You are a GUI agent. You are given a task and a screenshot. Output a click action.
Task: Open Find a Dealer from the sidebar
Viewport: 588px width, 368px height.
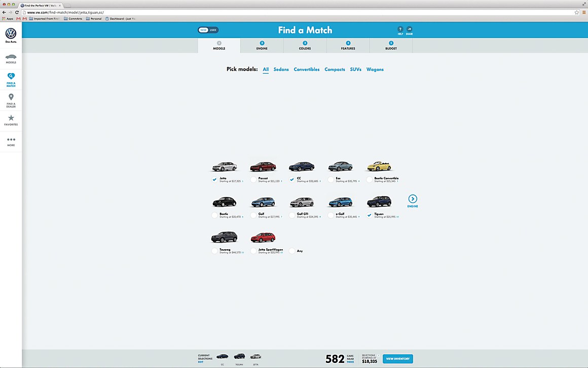(x=11, y=101)
